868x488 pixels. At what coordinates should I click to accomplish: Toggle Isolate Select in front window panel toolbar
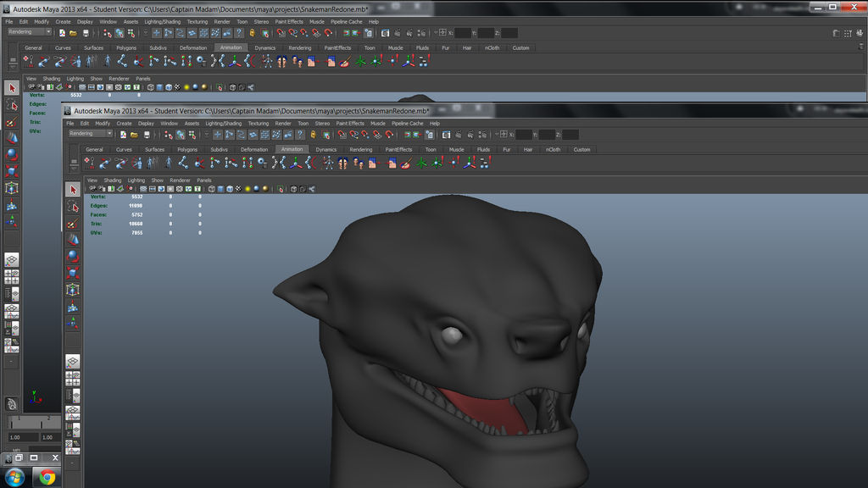click(280, 189)
